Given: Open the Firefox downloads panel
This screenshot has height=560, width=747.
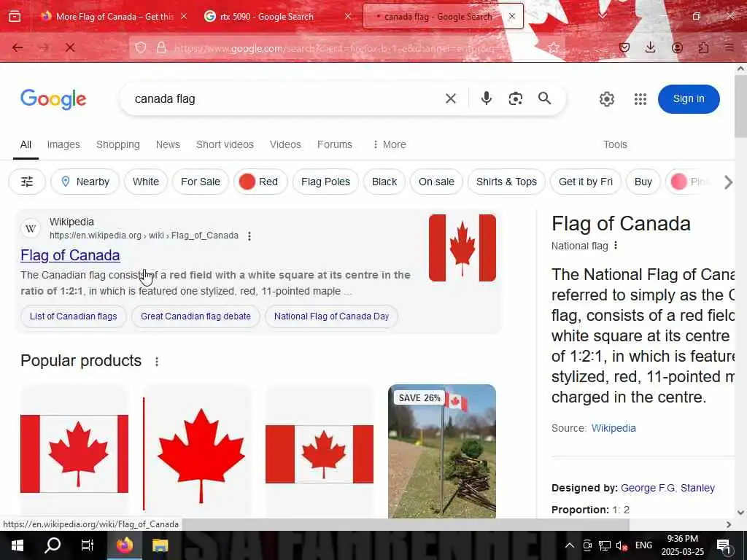Looking at the screenshot, I should click(x=650, y=47).
